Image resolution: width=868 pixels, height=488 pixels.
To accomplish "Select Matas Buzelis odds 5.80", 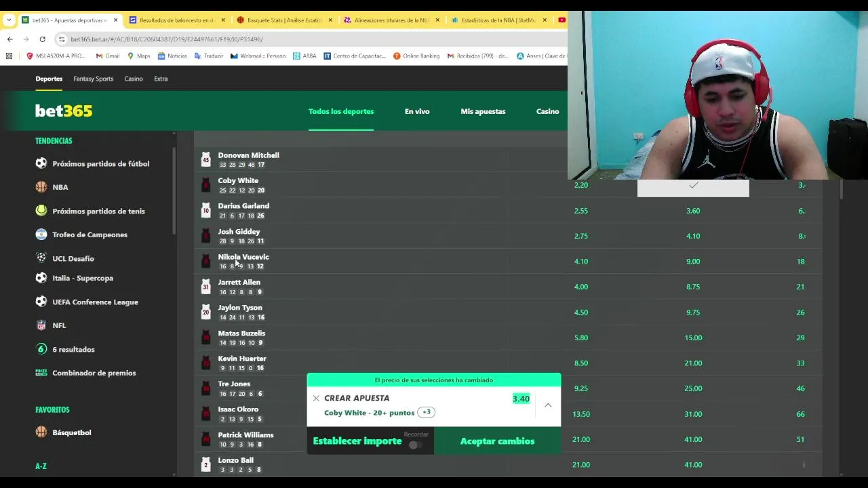I will point(581,338).
